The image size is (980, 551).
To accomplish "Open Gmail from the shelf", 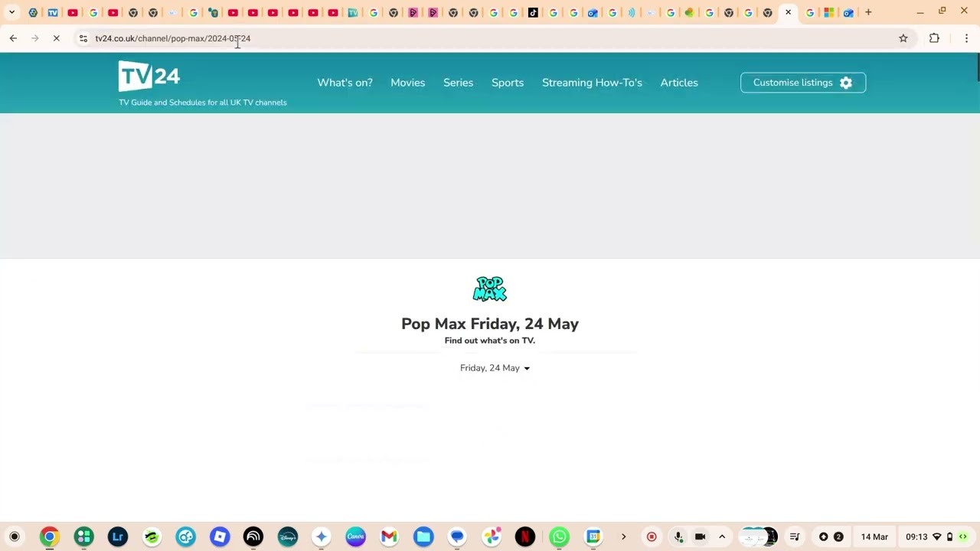I will pyautogui.click(x=390, y=536).
